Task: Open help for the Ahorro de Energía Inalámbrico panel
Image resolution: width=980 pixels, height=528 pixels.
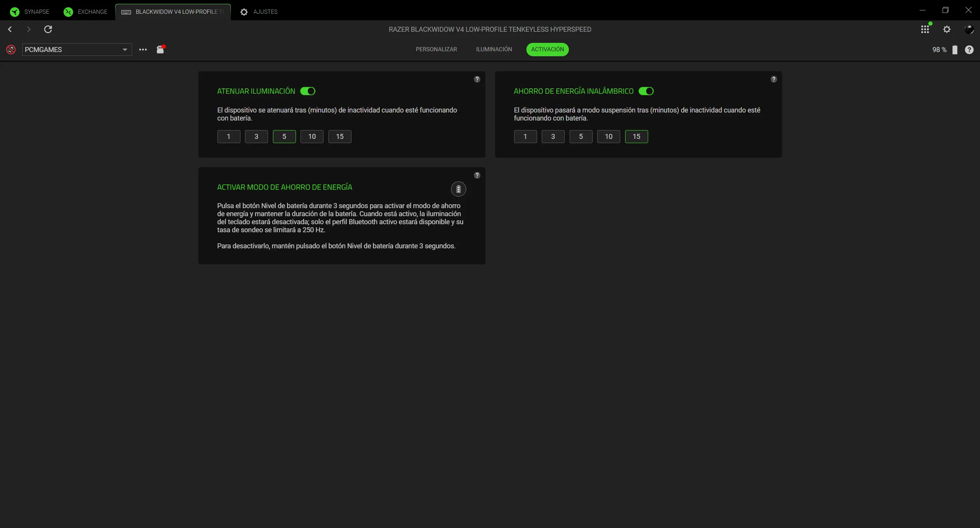Action: 774,79
